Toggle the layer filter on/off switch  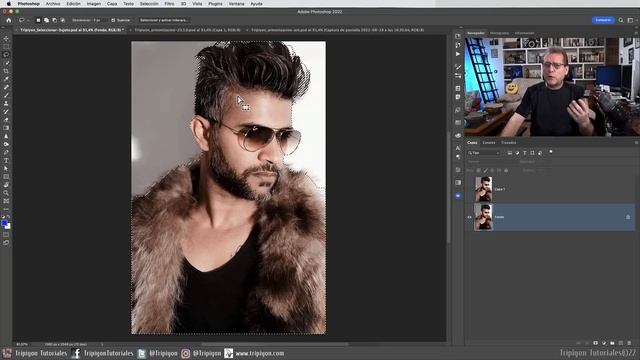pyautogui.click(x=551, y=152)
